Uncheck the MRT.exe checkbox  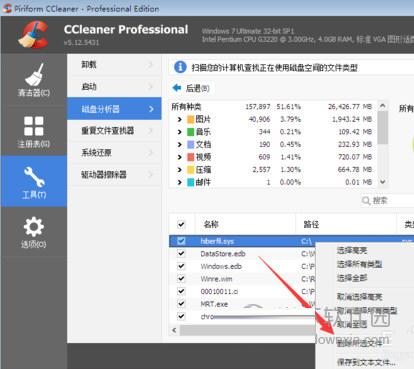181,304
